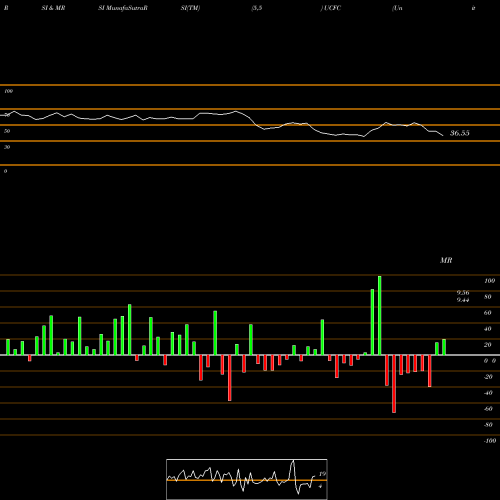Viewport: 500px width, 500px height.
Task: Click the MR axis label 40
Action: coord(488,329)
